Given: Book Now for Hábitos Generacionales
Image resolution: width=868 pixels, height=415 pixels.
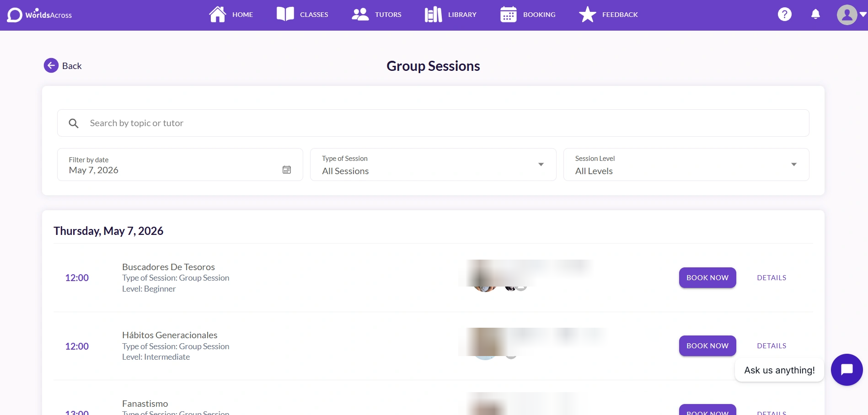Looking at the screenshot, I should click(x=707, y=346).
